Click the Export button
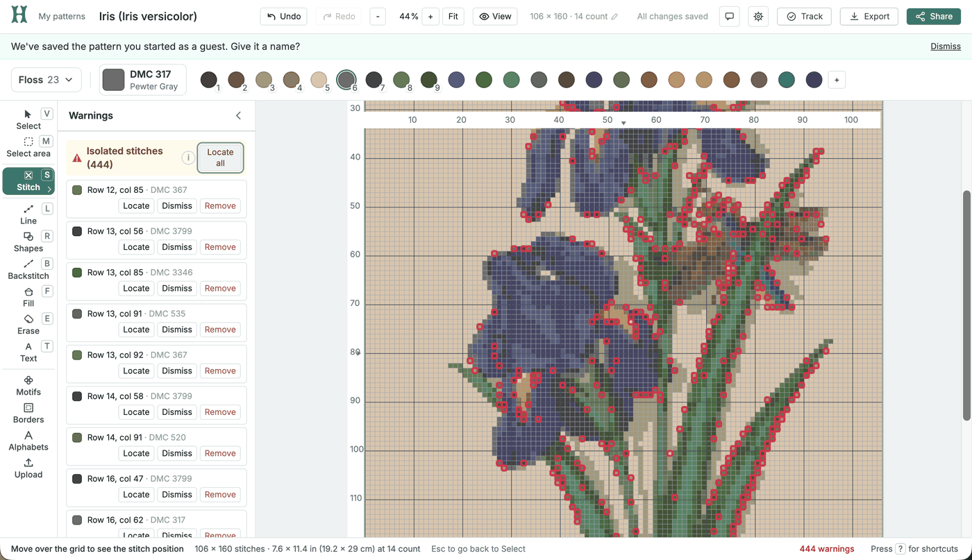Viewport: 972px width, 560px height. (869, 17)
